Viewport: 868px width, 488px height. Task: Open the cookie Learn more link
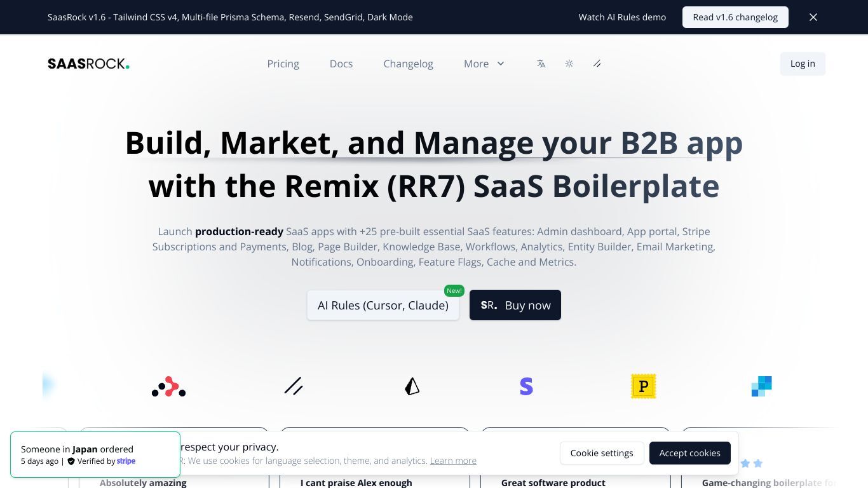tap(453, 461)
